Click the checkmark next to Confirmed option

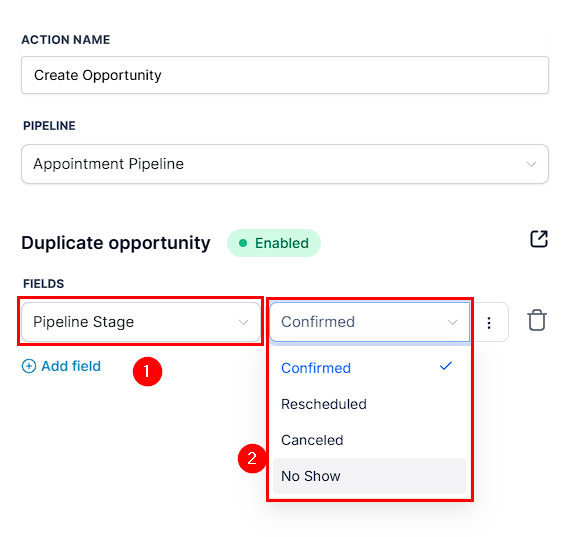[446, 366]
